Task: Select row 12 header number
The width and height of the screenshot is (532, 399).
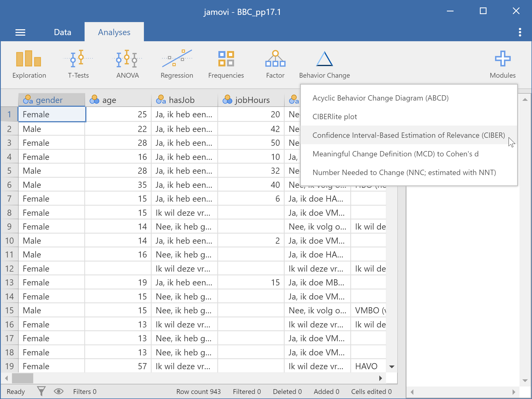Action: click(x=9, y=268)
